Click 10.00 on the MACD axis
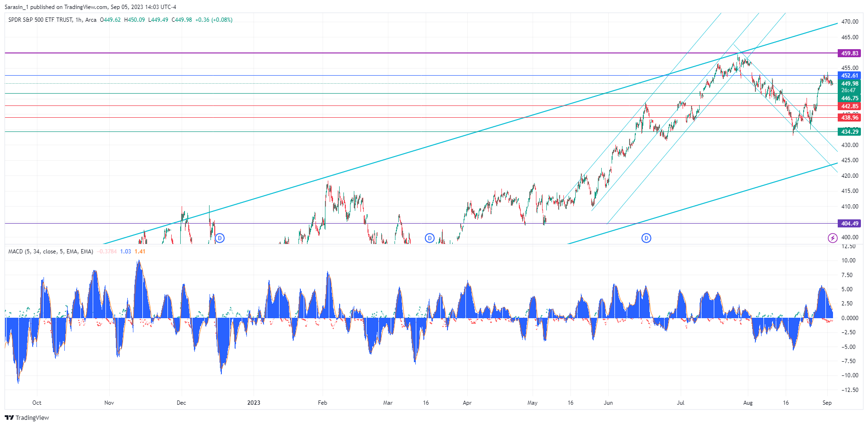This screenshot has height=426, width=868. pos(849,261)
